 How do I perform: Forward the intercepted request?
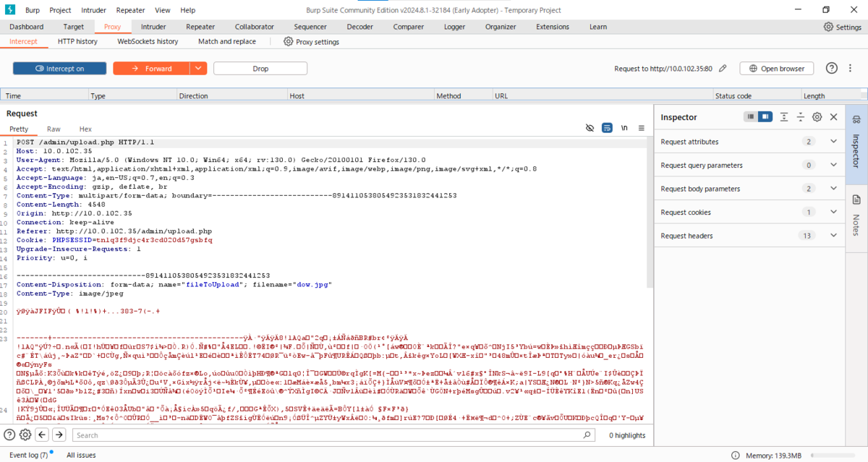(151, 69)
